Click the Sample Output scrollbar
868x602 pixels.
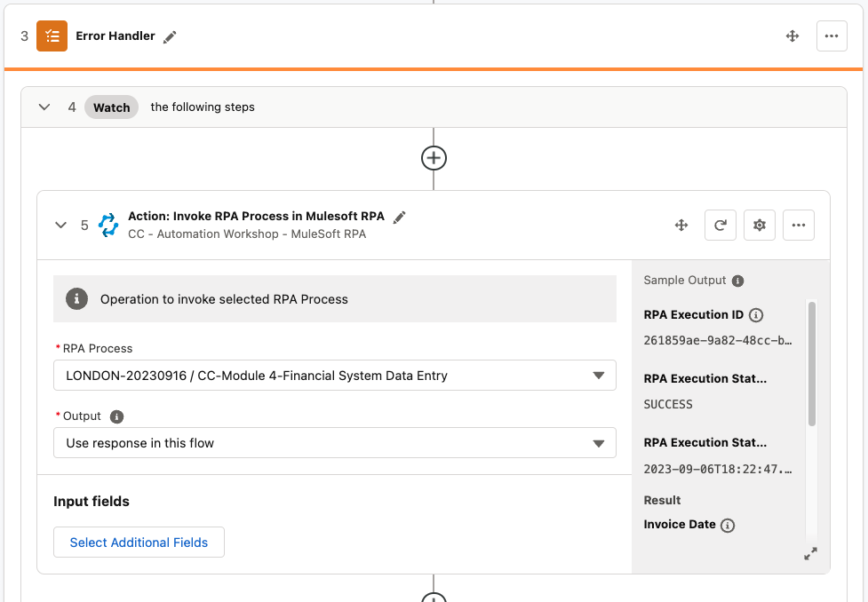click(812, 364)
